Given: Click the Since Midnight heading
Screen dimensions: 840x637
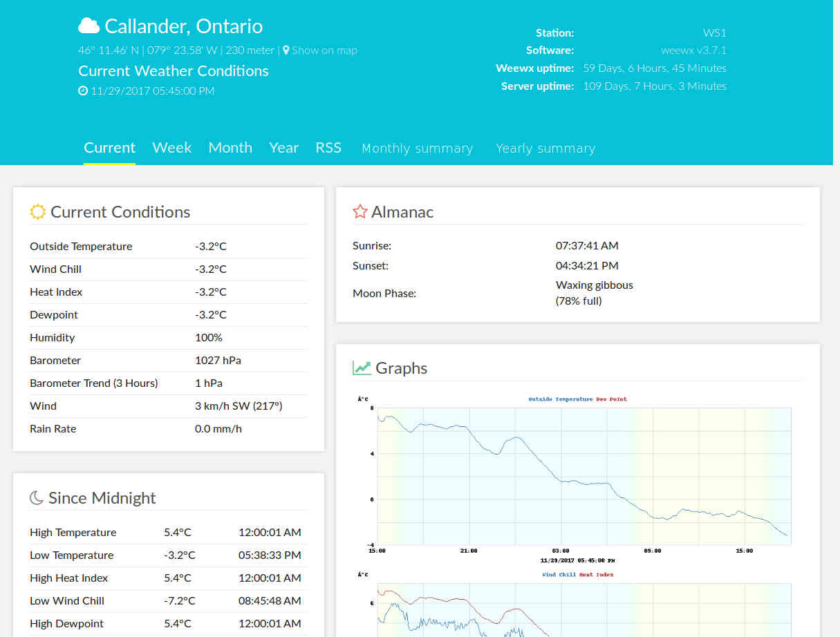Looking at the screenshot, I should (x=102, y=498).
